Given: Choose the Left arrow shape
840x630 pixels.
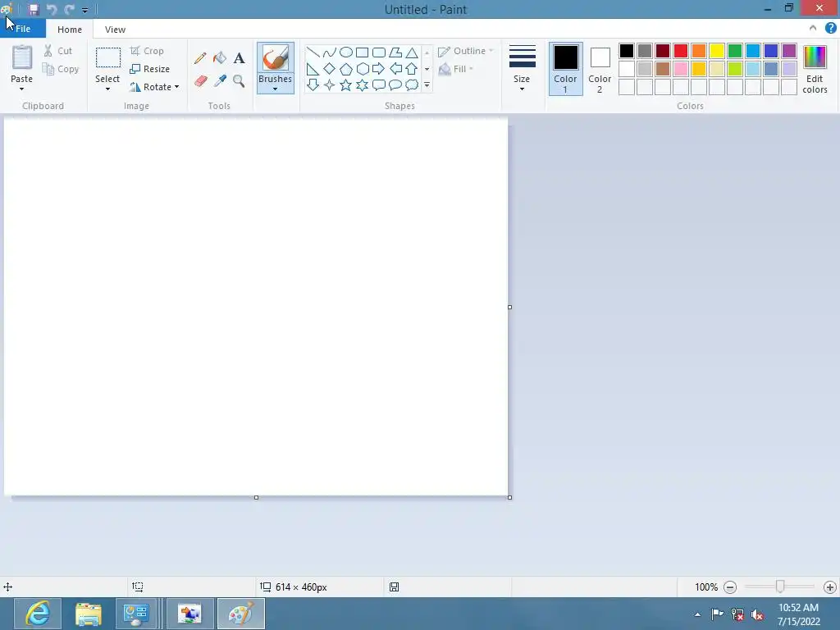Looking at the screenshot, I should point(395,69).
